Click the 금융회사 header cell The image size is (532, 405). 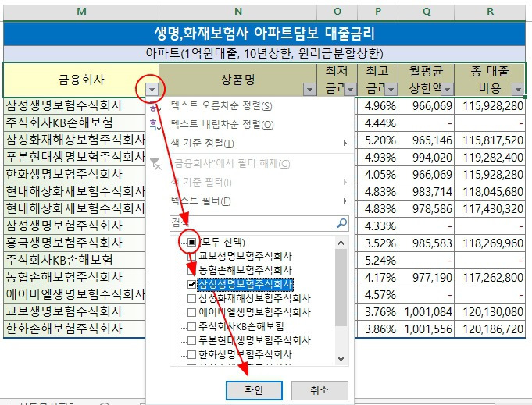click(81, 80)
